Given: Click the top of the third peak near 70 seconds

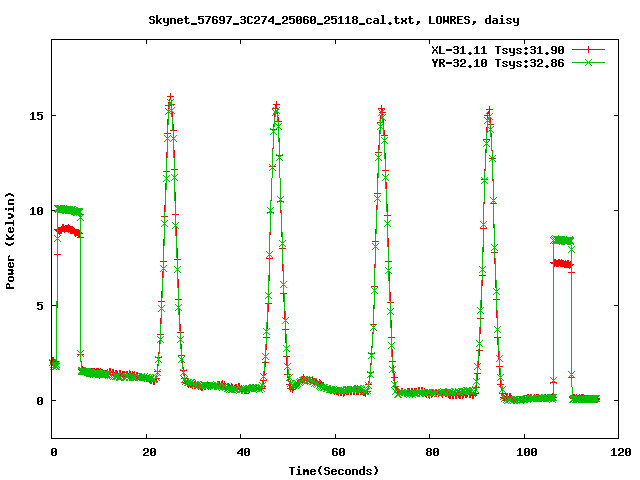Looking at the screenshot, I should (x=381, y=110).
